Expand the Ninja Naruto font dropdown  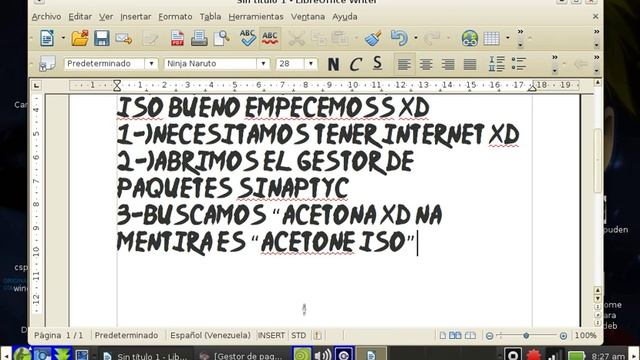(263, 64)
